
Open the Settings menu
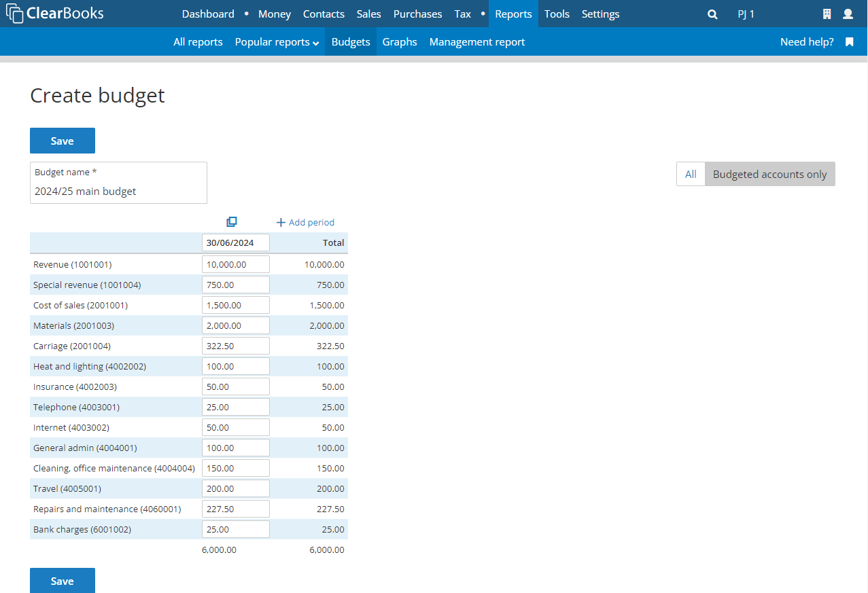(601, 14)
